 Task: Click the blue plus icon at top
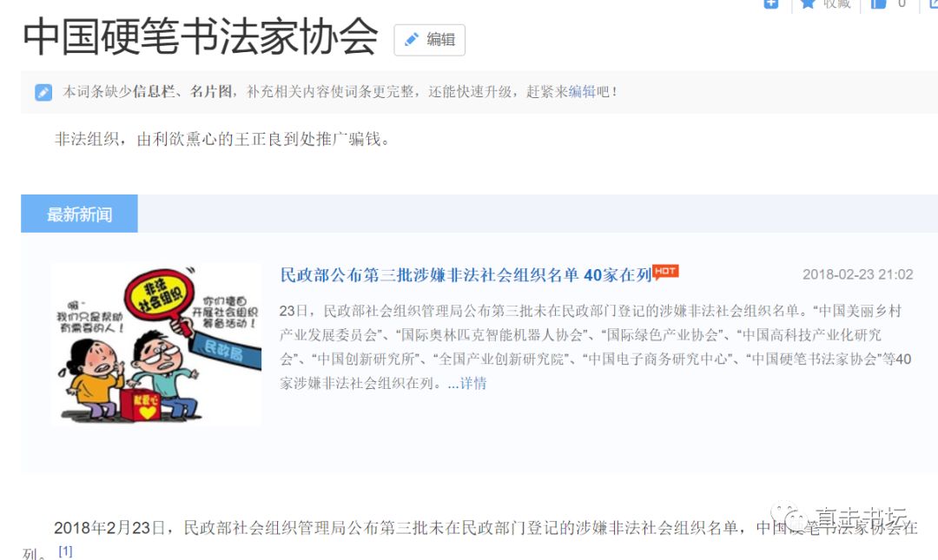pos(771,3)
